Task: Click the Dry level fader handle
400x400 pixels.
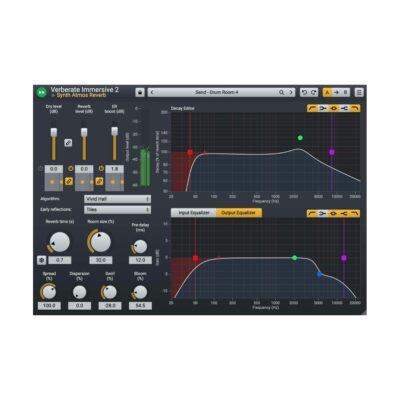Action: click(54, 132)
